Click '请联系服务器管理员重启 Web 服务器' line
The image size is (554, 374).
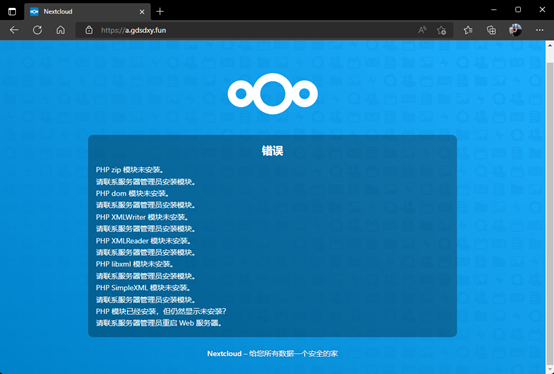159,323
